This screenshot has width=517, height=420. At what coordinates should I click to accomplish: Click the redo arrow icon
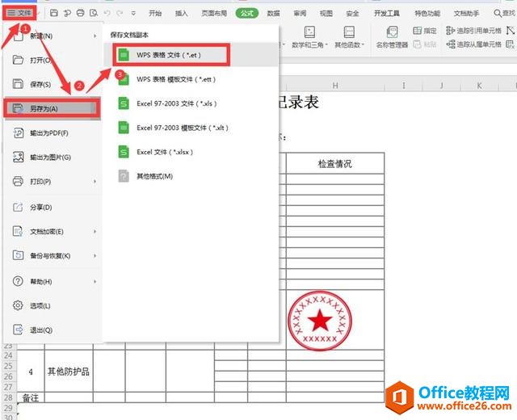point(120,13)
